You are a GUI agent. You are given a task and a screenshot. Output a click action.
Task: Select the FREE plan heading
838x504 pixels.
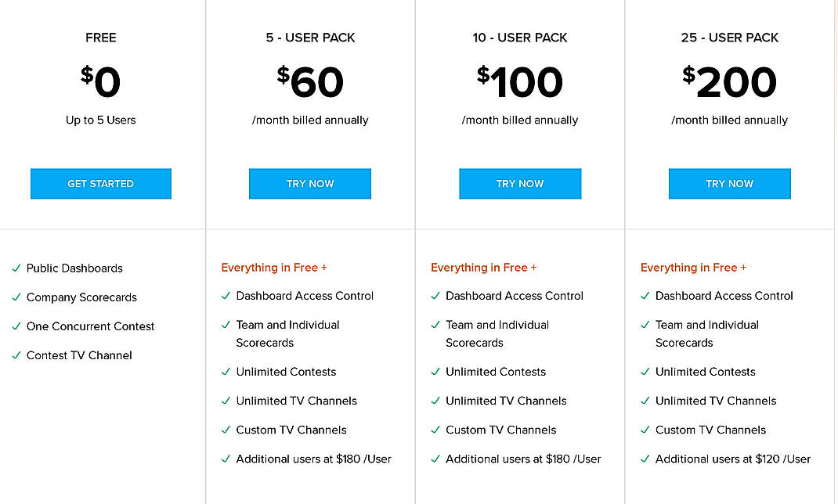(100, 37)
